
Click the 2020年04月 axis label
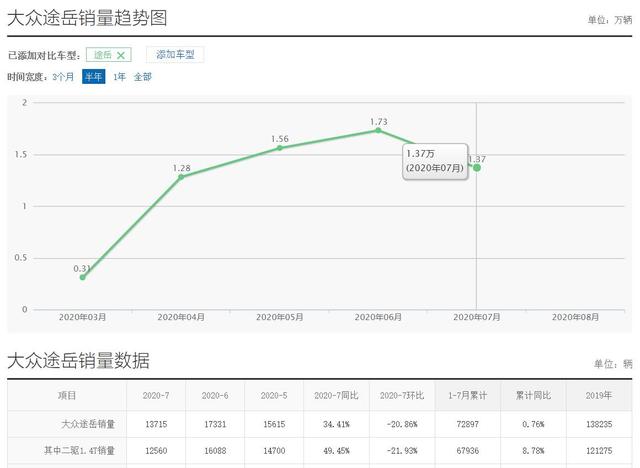coord(181,317)
